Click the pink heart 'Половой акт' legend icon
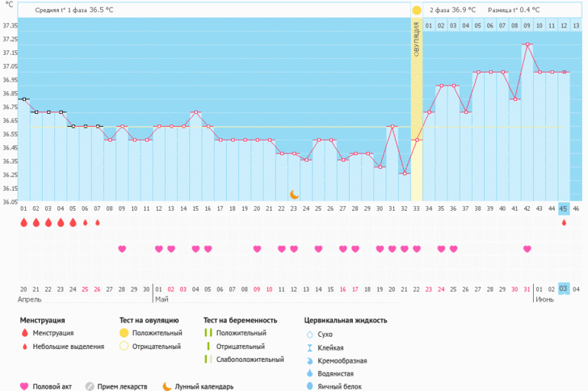Screen dimensions: 588x391 click(x=24, y=386)
